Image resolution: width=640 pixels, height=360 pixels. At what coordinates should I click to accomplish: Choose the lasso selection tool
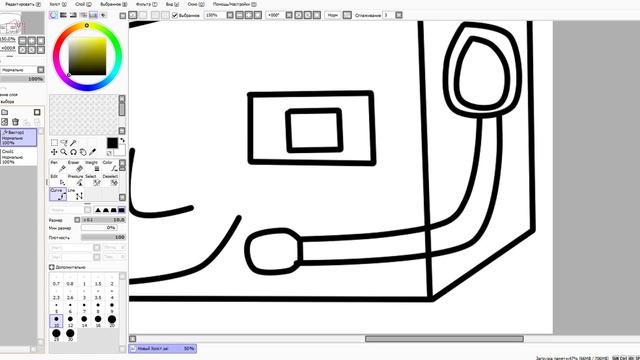click(x=64, y=142)
